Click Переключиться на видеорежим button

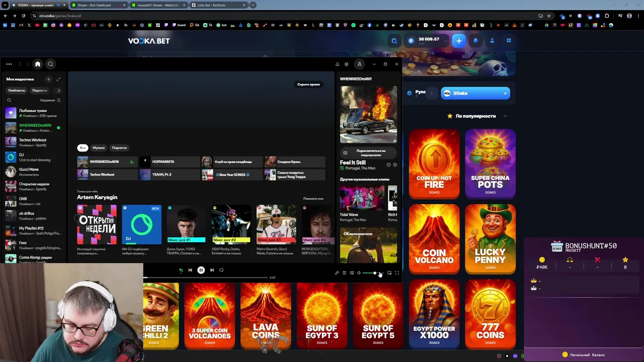368,153
